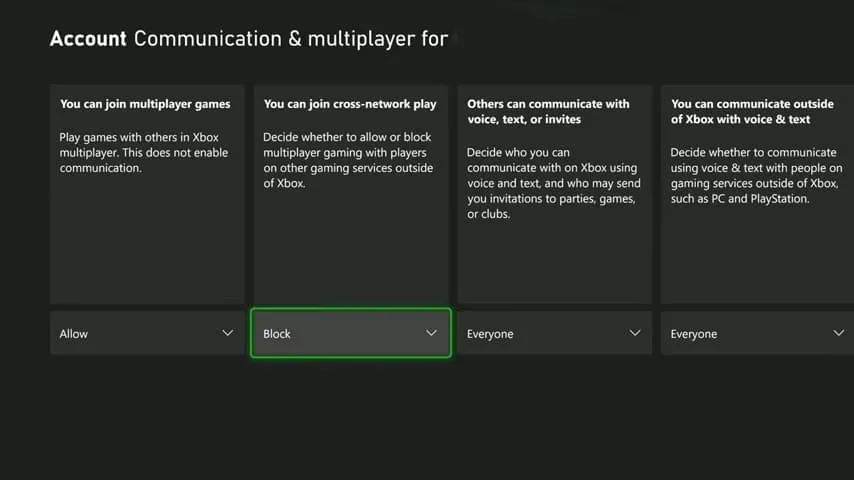
Task: Click "You can communicate outside of Xbox" title
Action: click(752, 111)
